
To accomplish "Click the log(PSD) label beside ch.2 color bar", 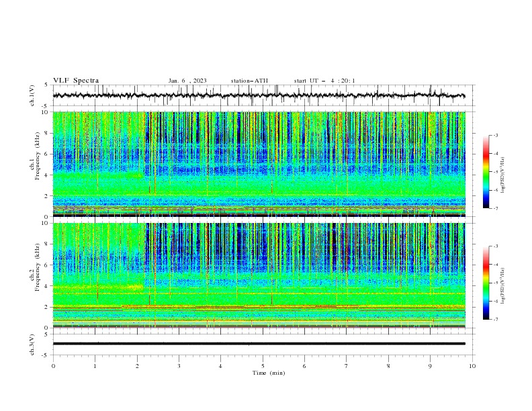I will tap(502, 285).
